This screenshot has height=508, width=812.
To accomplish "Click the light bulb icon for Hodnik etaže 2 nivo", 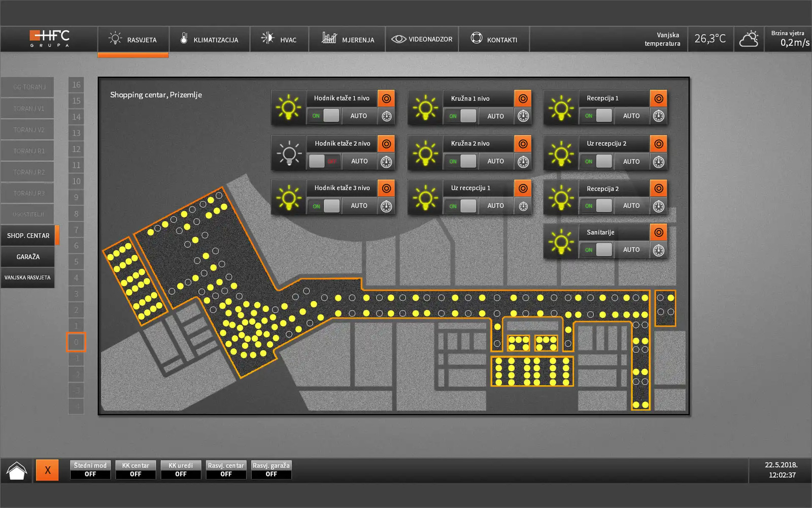I will [289, 153].
